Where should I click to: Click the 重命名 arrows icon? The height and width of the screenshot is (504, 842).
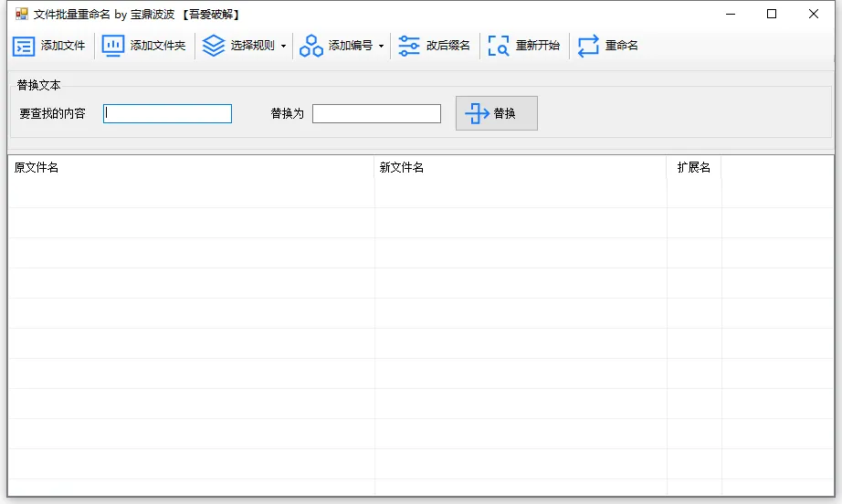[x=588, y=46]
